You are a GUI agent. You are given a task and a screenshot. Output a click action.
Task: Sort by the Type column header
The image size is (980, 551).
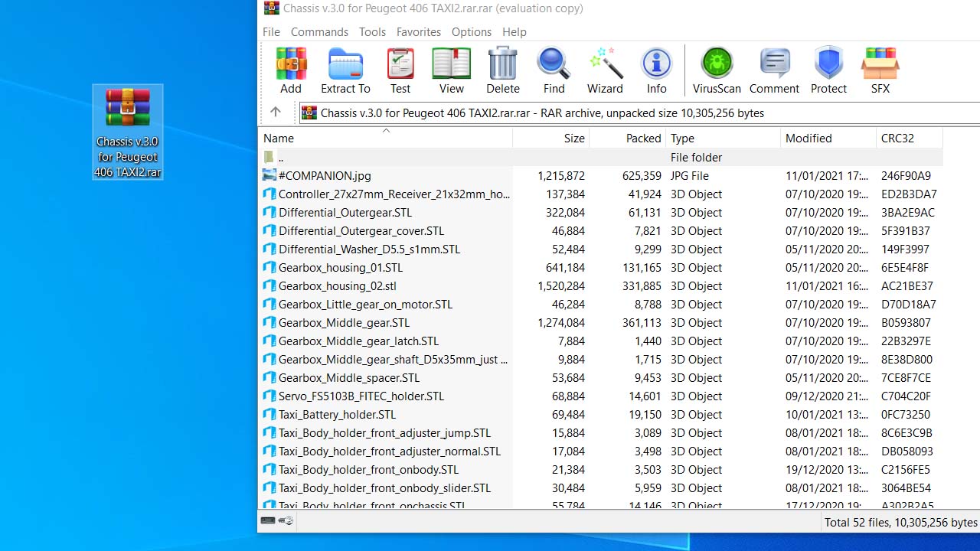click(x=724, y=138)
